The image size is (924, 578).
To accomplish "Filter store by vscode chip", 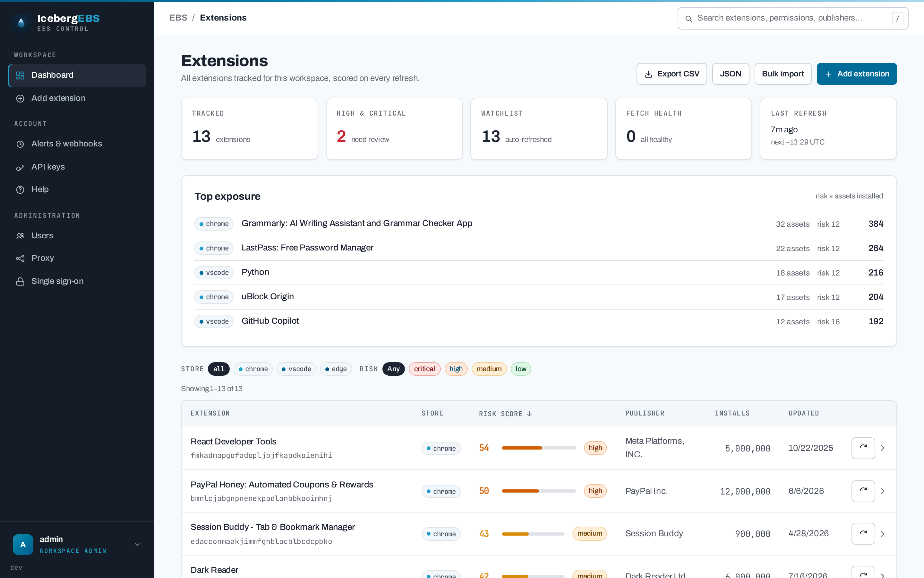I will pyautogui.click(x=296, y=369).
